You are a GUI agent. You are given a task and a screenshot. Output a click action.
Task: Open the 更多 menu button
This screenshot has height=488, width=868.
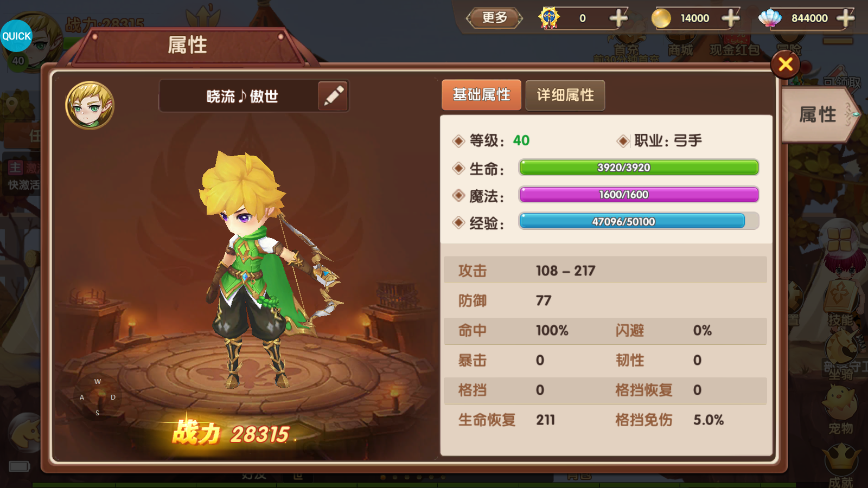[494, 18]
